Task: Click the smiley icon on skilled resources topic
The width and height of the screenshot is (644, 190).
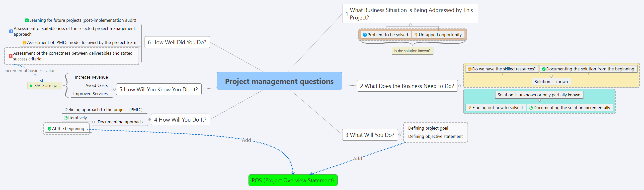Action: pos(470,69)
